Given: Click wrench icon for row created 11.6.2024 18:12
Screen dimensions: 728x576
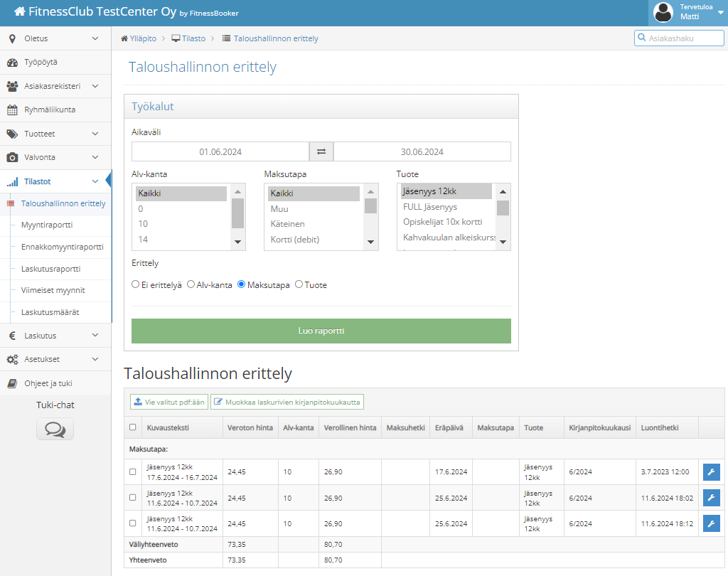Looking at the screenshot, I should click(711, 524).
